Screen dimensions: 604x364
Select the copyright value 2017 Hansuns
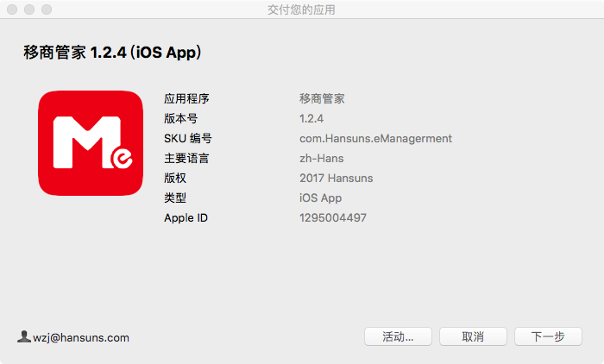point(337,179)
